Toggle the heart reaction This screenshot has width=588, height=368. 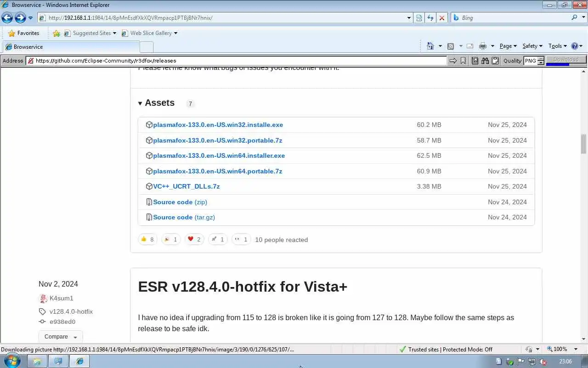194,239
